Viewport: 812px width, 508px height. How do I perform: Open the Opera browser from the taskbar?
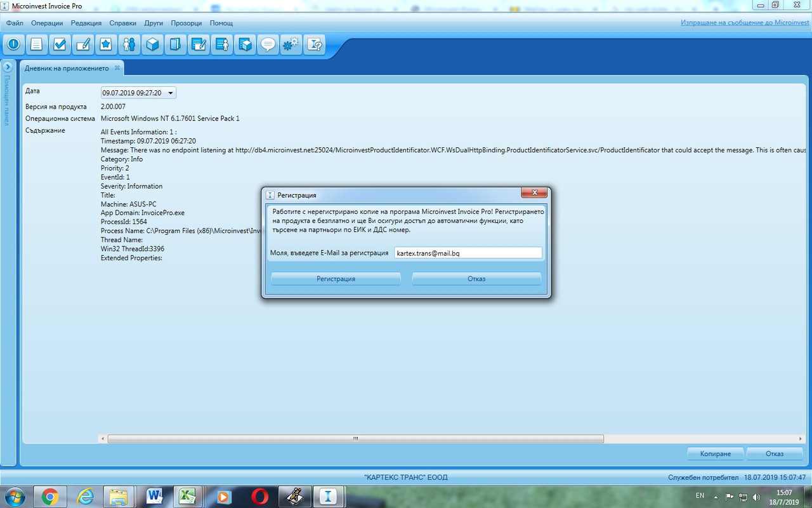(259, 496)
